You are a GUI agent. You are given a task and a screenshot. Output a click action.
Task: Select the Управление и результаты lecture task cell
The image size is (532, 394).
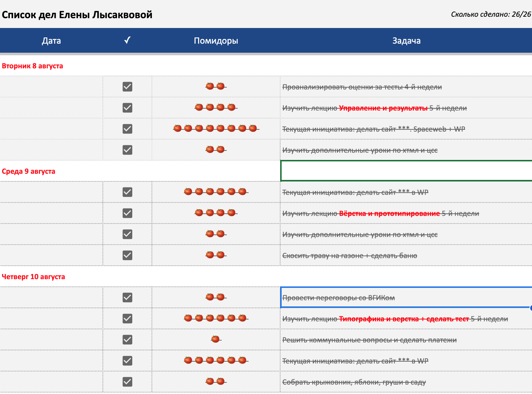pyautogui.click(x=374, y=108)
